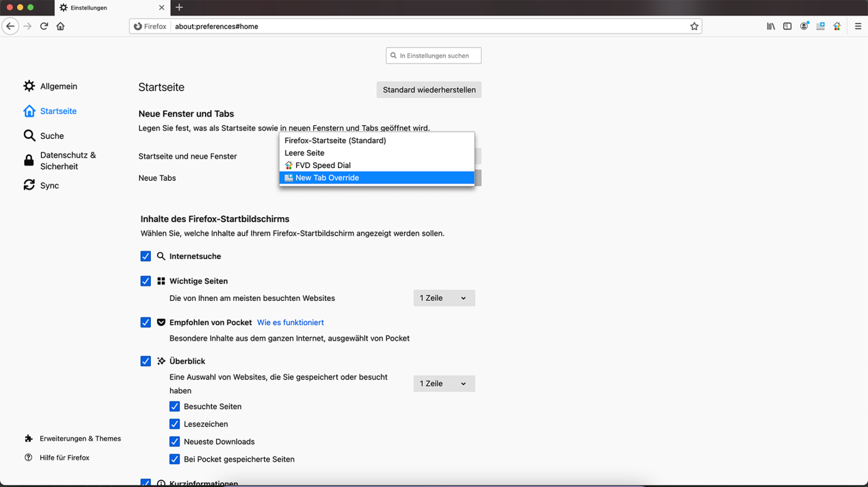The image size is (868, 487).
Task: Click Standard wiederherstellen button
Action: point(429,90)
